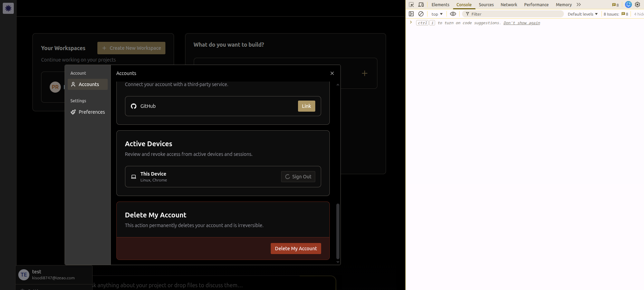Open the Memory tab in DevTools
The width and height of the screenshot is (644, 290).
coord(564,4)
